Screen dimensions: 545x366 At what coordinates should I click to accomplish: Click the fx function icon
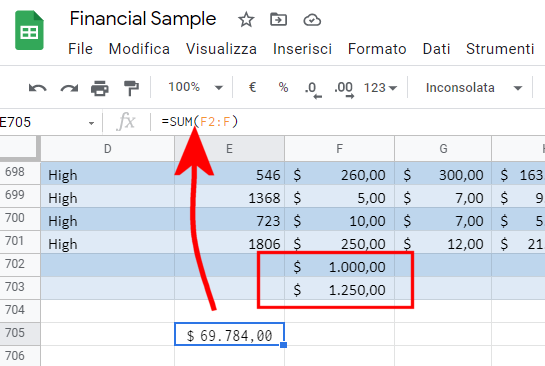coord(126,122)
